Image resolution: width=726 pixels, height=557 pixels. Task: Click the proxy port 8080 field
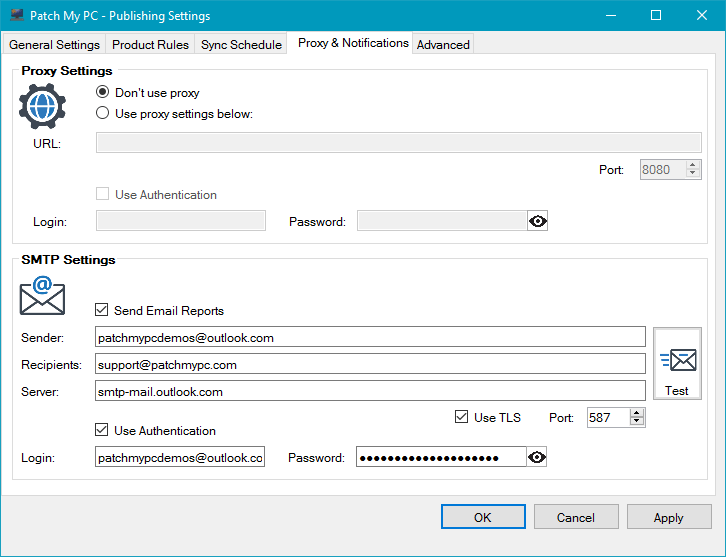pyautogui.click(x=663, y=169)
